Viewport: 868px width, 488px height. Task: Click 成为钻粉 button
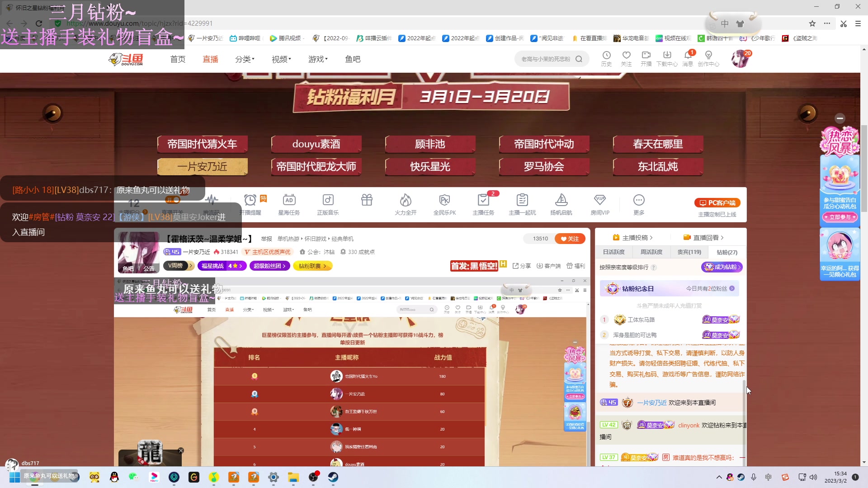coord(722,267)
